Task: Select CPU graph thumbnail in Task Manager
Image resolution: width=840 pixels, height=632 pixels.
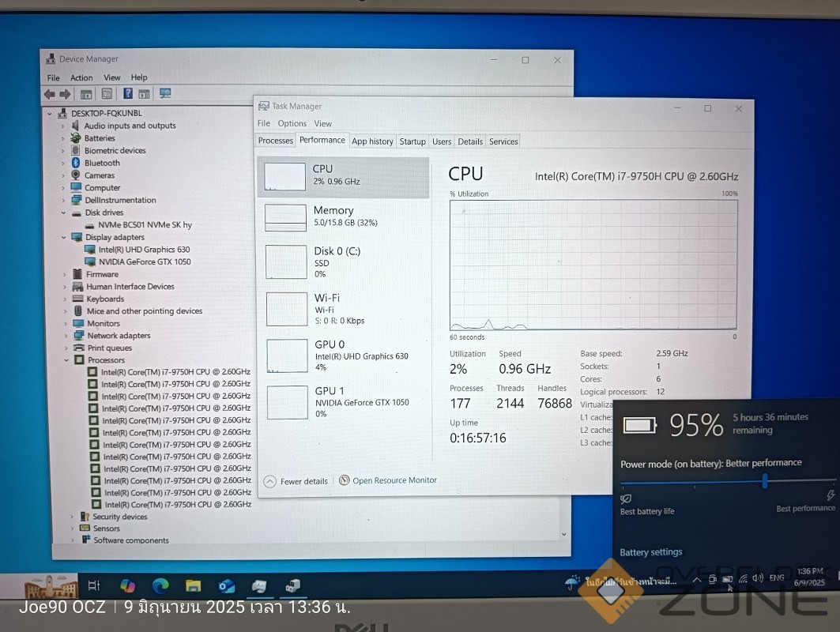Action: pos(284,177)
